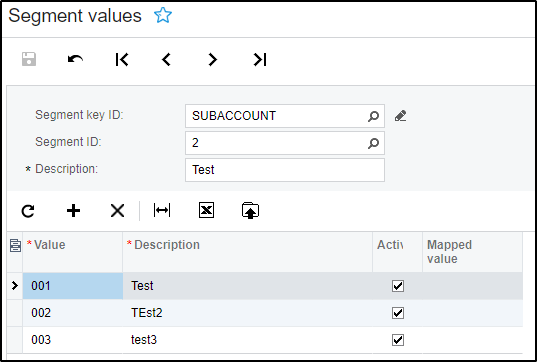Load records from file upload icon
This screenshot has height=362, width=537.
250,210
